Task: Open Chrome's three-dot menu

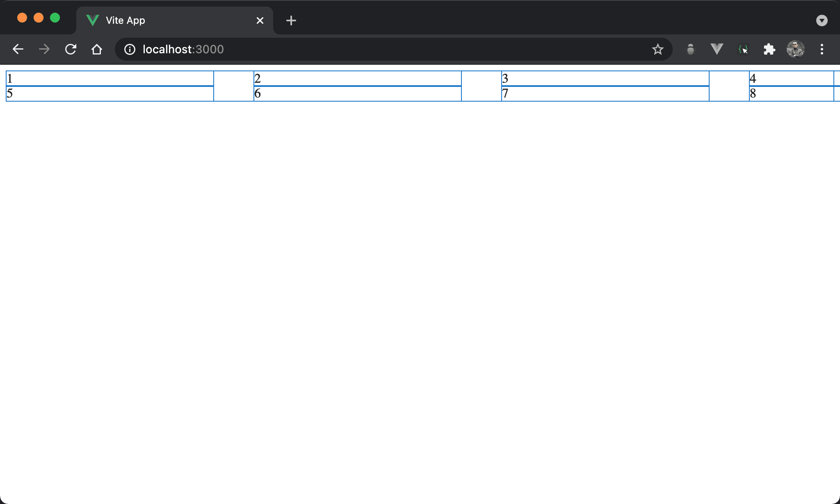Action: click(822, 50)
